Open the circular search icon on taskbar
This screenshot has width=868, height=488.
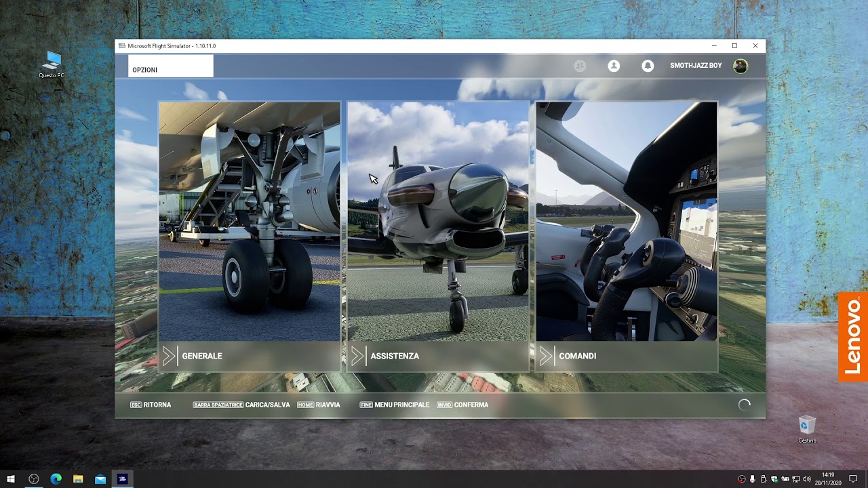pyautogui.click(x=34, y=479)
